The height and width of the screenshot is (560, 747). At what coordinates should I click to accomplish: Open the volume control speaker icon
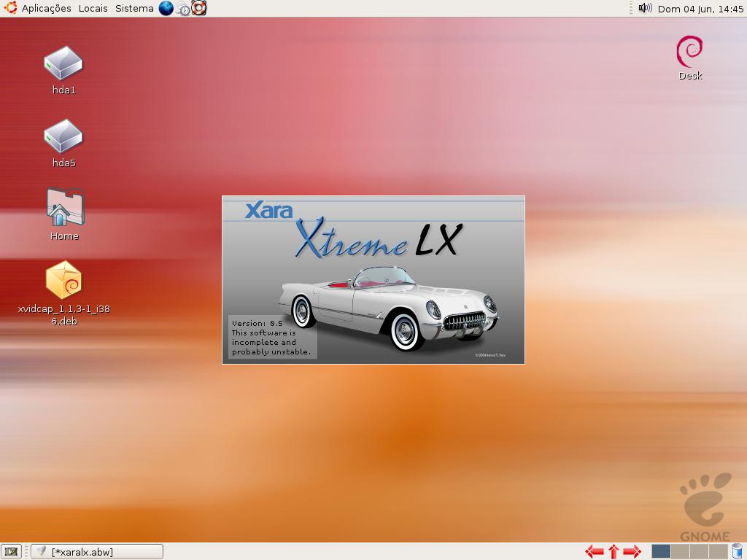click(x=645, y=8)
